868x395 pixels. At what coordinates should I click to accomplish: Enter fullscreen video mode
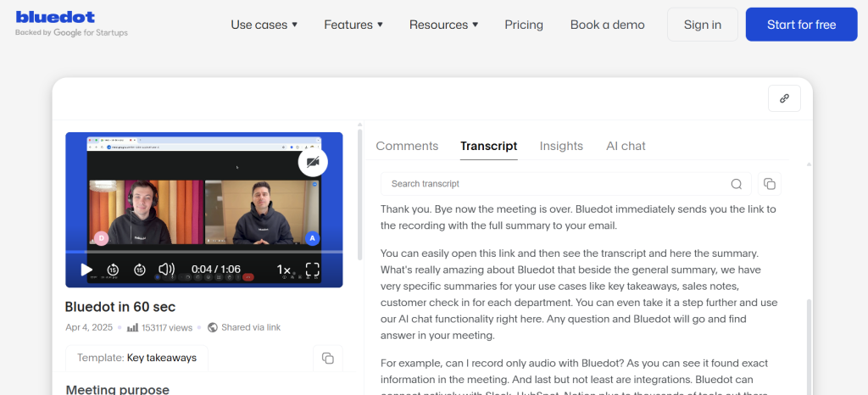pos(312,270)
